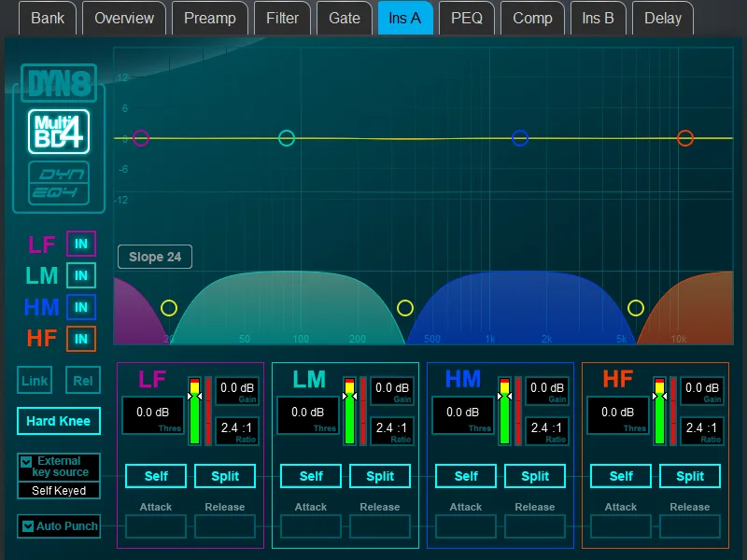The width and height of the screenshot is (747, 560).
Task: Click Split on the HF band
Action: click(690, 476)
